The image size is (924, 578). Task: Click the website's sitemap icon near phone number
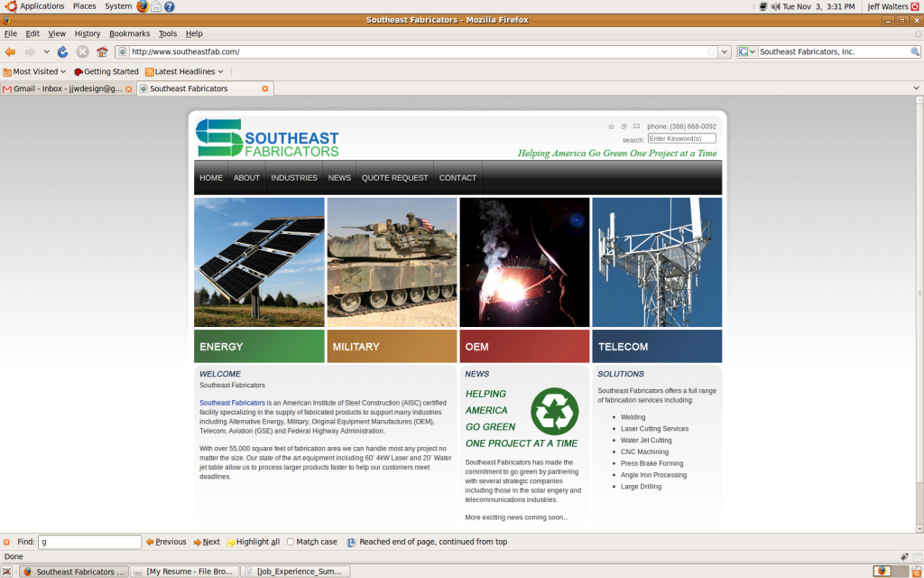click(x=624, y=126)
